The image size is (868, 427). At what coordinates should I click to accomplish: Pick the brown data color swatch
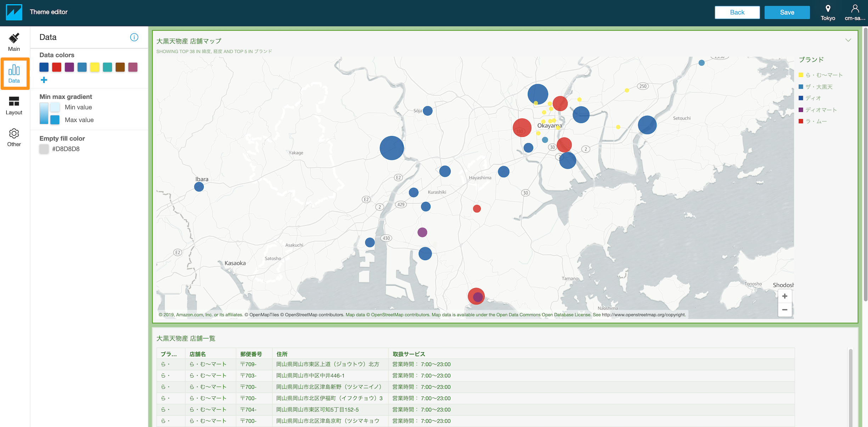(x=120, y=67)
